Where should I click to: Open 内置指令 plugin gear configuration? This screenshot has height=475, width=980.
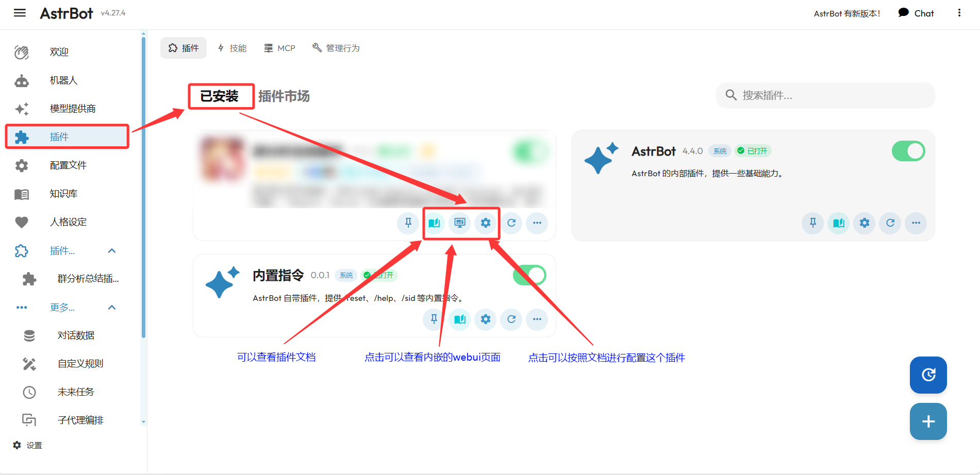pos(486,319)
